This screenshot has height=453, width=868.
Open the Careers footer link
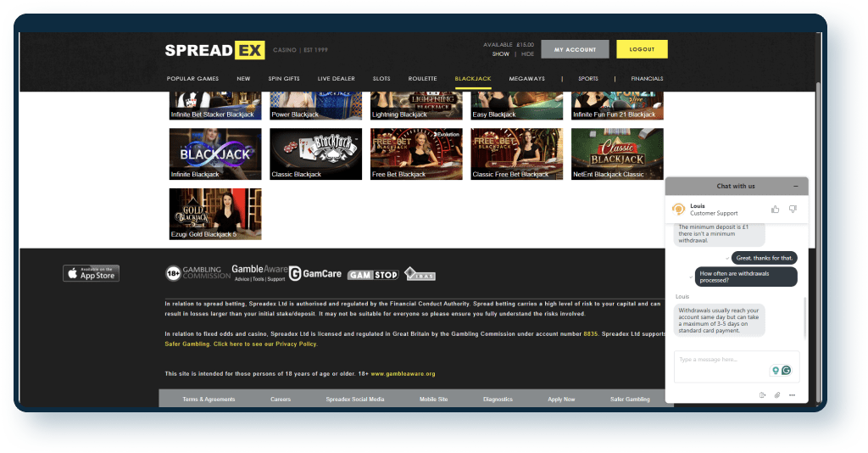pos(281,400)
